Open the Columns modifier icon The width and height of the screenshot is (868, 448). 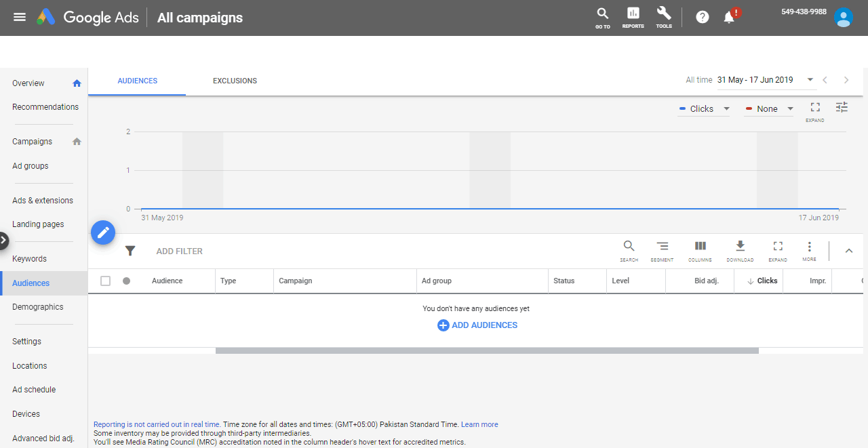[x=700, y=250]
